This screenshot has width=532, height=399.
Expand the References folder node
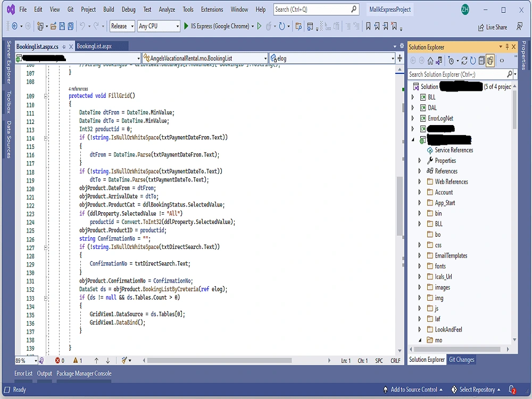pyautogui.click(x=420, y=171)
